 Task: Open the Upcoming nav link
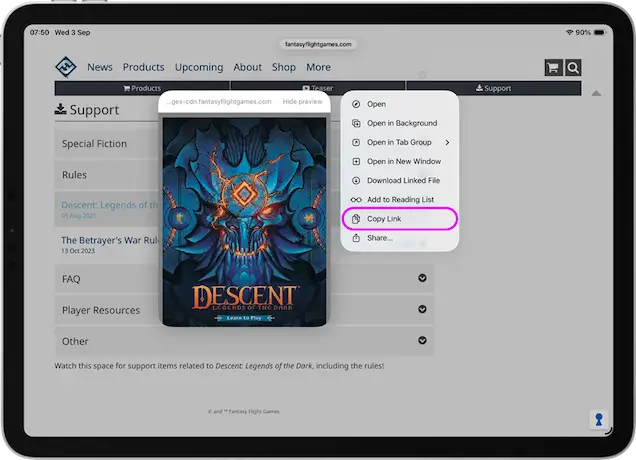coord(199,67)
